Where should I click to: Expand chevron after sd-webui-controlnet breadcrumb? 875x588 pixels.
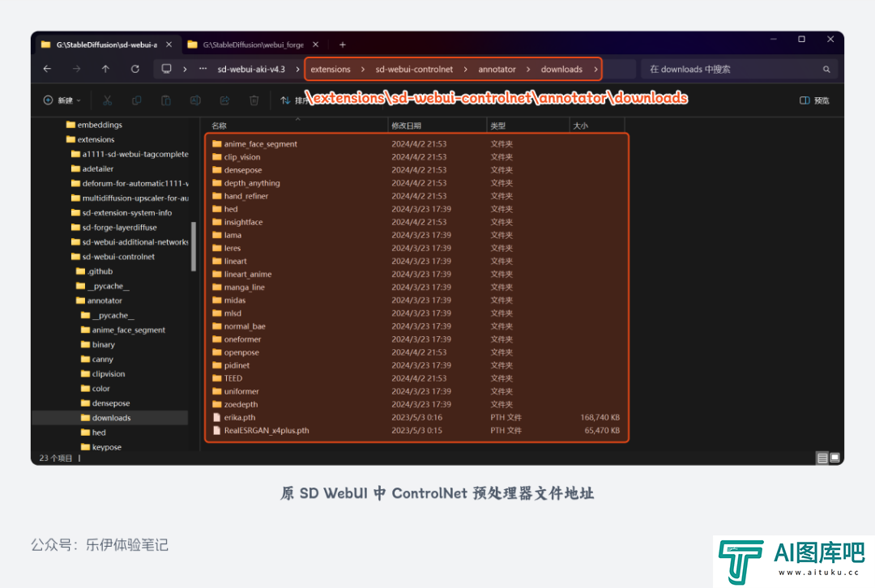tap(465, 69)
